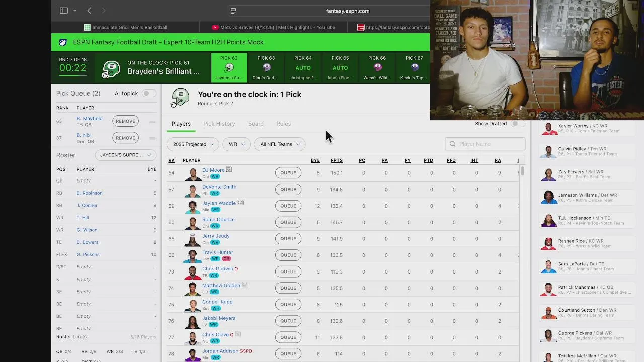This screenshot has width=644, height=362.
Task: Queue DeVonta Smith
Action: [288, 190]
